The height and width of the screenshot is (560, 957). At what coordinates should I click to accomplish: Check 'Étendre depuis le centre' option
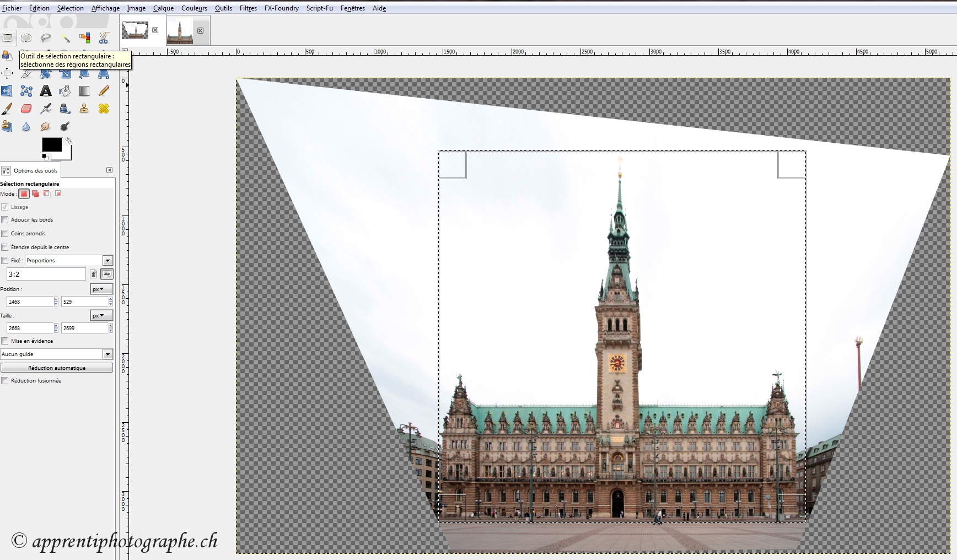point(5,247)
